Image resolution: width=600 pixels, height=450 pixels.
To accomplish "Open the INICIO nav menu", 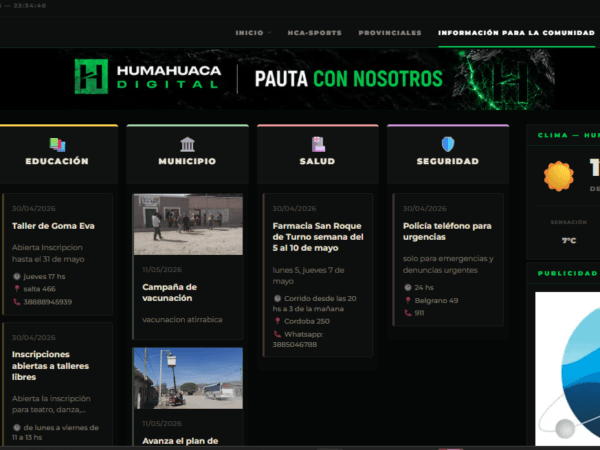I will coord(249,33).
